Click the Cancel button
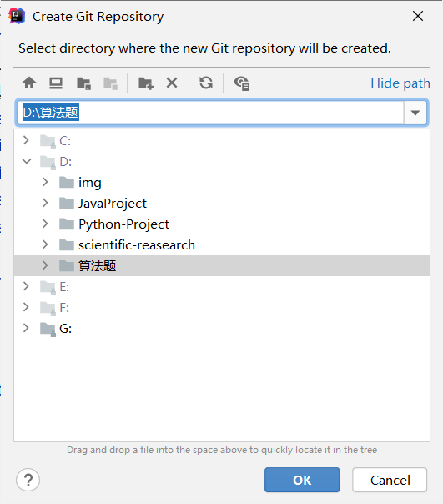The width and height of the screenshot is (443, 504). coord(390,480)
